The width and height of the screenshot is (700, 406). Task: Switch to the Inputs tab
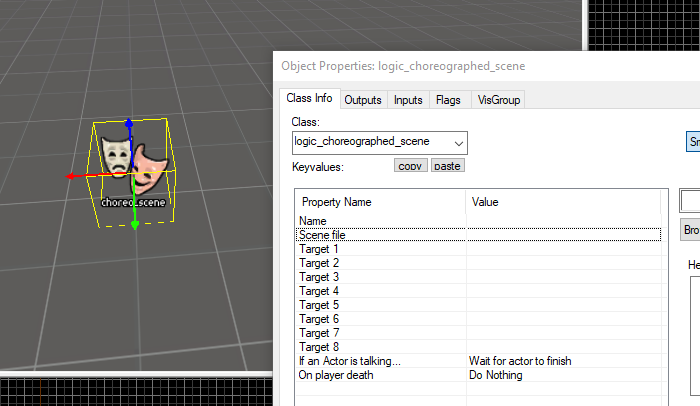pos(408,100)
